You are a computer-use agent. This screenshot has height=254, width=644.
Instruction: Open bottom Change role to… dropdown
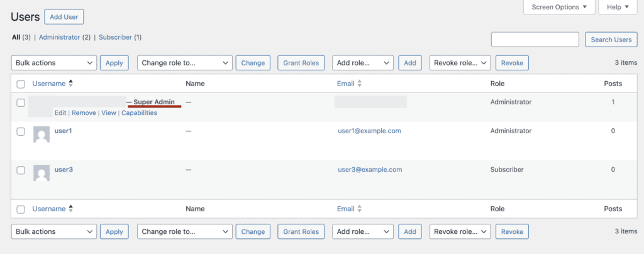[185, 231]
